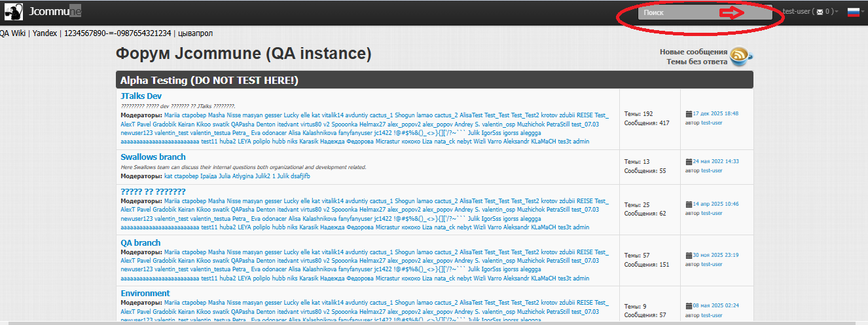Click the Russian flag language icon

[x=853, y=12]
